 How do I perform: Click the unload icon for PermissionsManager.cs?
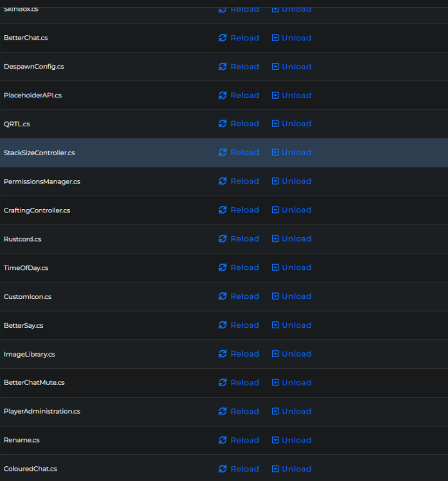click(x=275, y=181)
